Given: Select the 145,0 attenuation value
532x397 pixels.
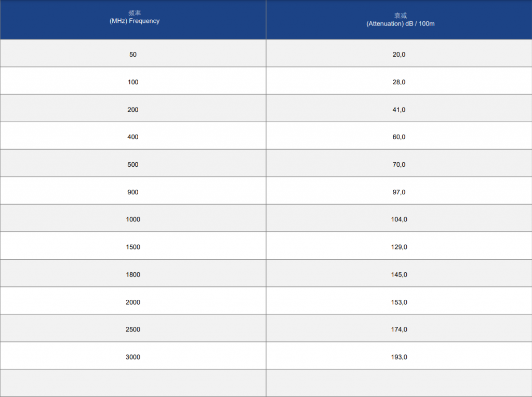Looking at the screenshot, I should [x=399, y=274].
